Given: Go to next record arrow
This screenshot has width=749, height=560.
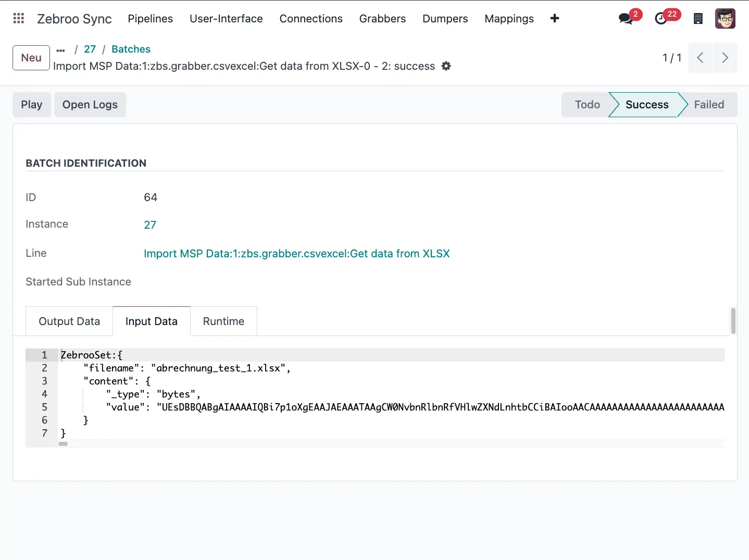Looking at the screenshot, I should pos(725,58).
